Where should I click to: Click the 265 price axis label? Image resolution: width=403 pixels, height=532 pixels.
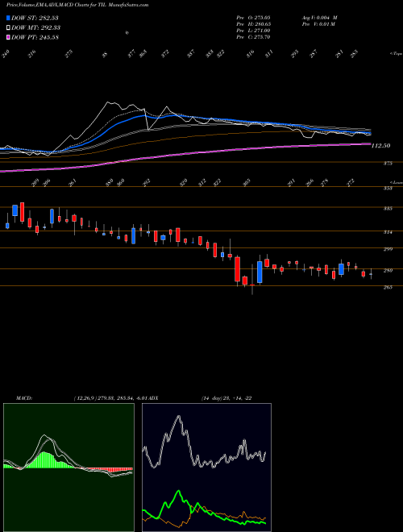point(388,287)
